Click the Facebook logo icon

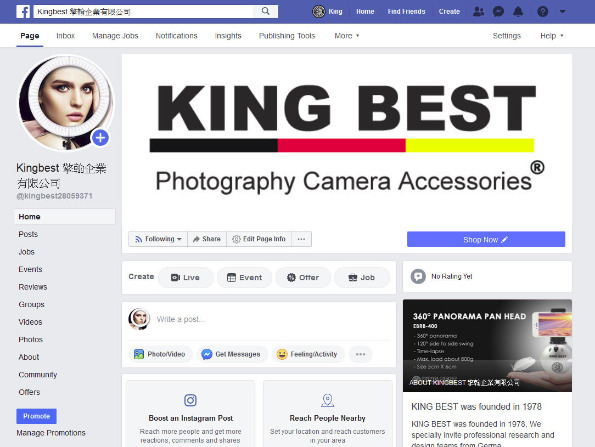(23, 11)
